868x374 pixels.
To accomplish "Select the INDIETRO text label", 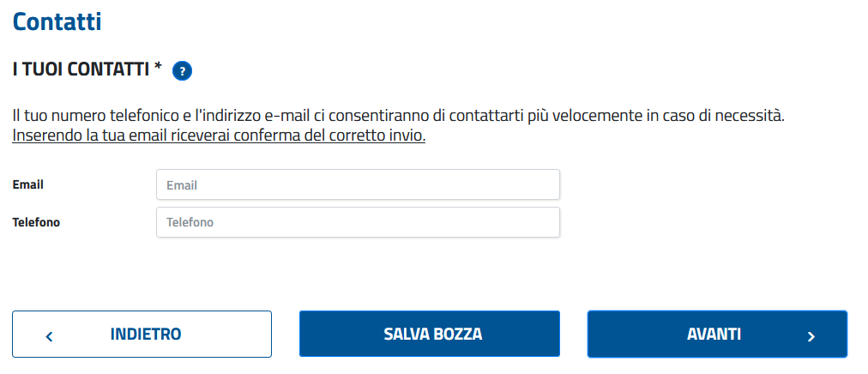I will pos(146,335).
